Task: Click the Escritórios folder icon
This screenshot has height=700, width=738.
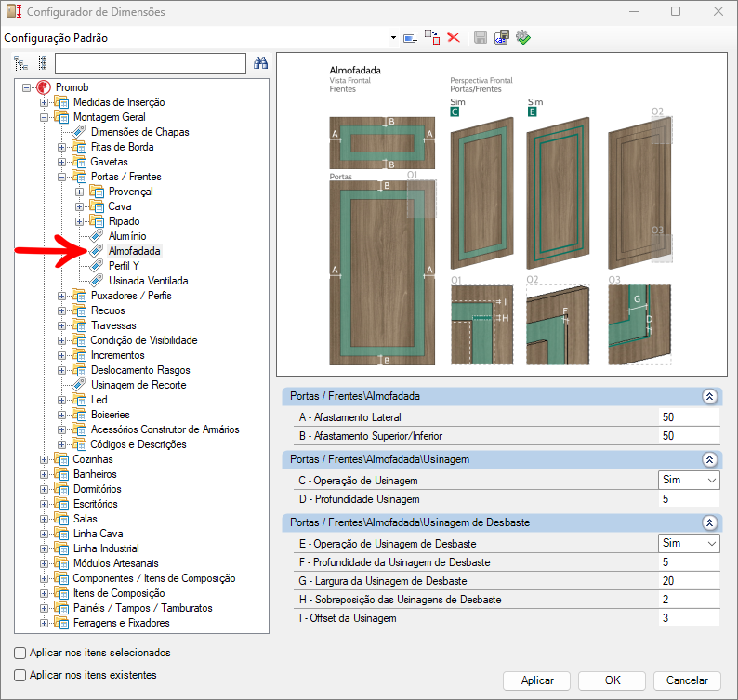Action: [x=61, y=504]
